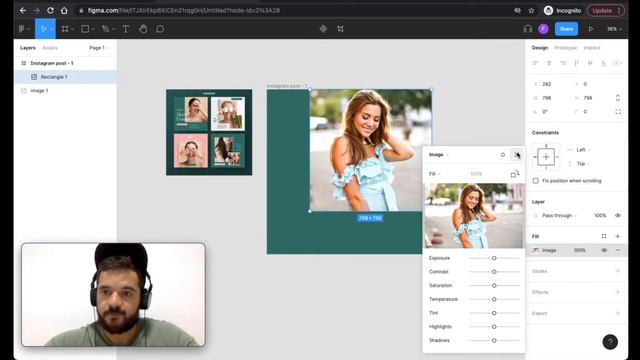Click the Crop image toolbar icon
Image resolution: width=640 pixels, height=360 pixels.
tap(340, 29)
